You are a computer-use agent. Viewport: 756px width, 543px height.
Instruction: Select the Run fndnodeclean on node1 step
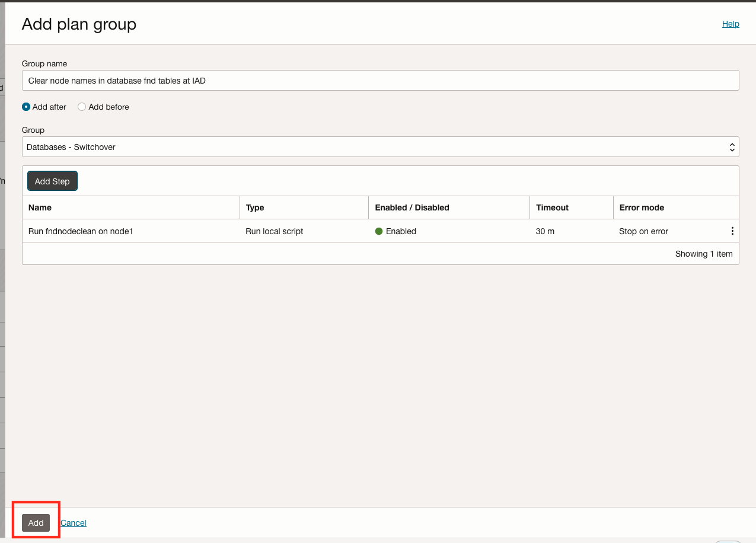(81, 231)
